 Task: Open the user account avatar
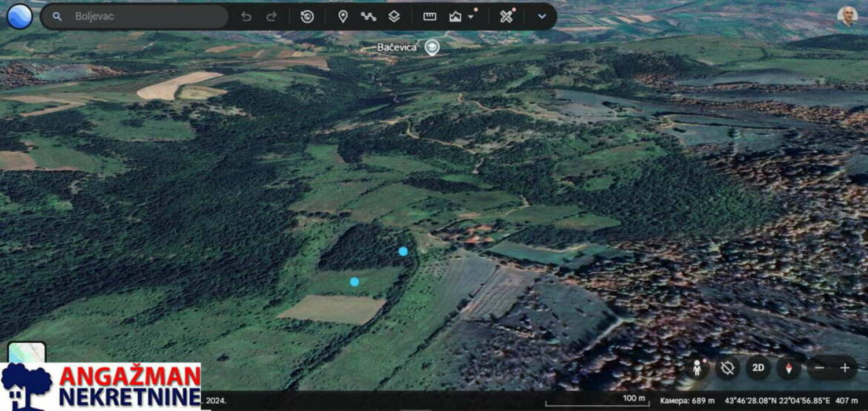[x=847, y=16]
